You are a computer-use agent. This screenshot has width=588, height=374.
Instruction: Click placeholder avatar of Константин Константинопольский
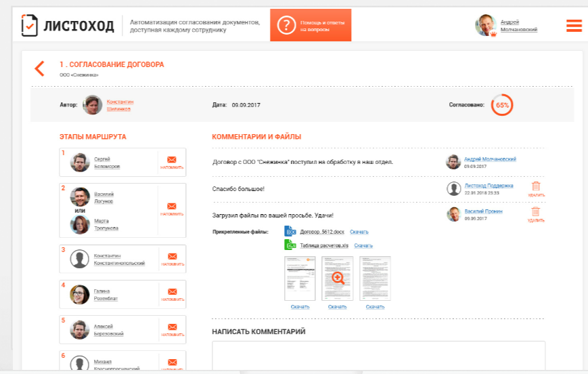point(79,259)
